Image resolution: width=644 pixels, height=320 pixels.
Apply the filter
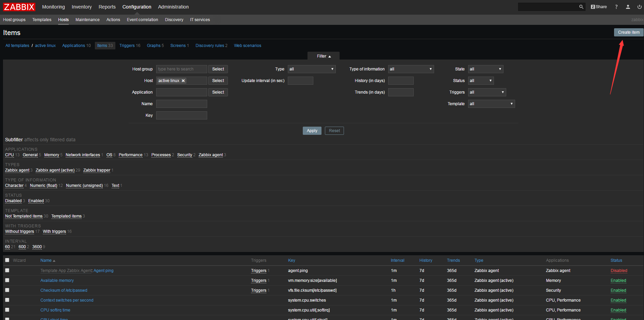pos(312,131)
